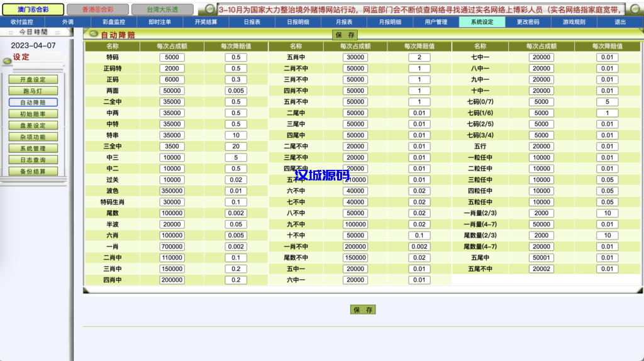Open 日志查询 in the sidebar
The width and height of the screenshot is (644, 361).
coord(33,160)
